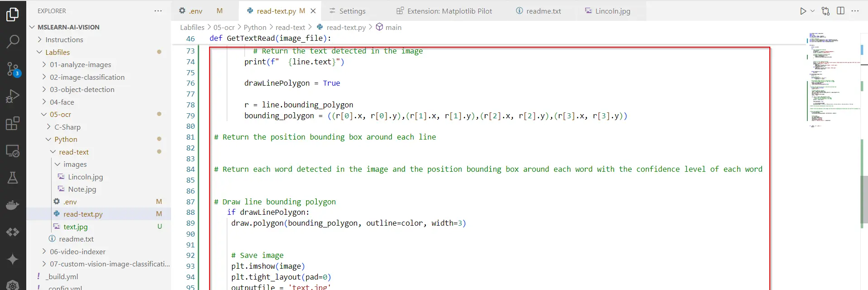Click the Python breadcrumb in the path
The width and height of the screenshot is (868, 290).
[x=255, y=28]
